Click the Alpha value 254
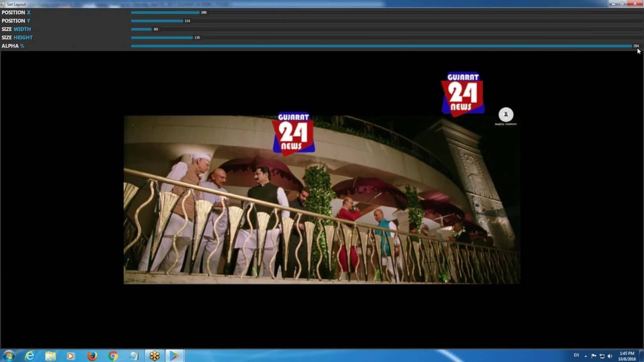644x362 pixels. (636, 46)
